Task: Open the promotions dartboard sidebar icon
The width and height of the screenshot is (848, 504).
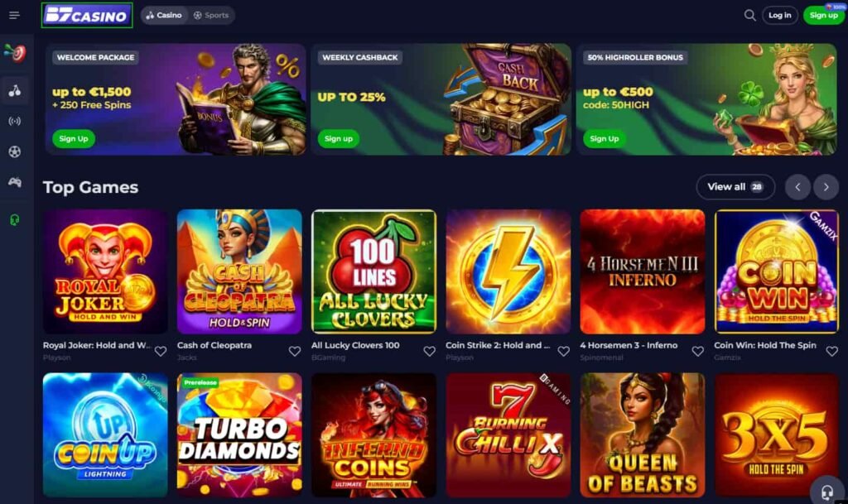Action: pyautogui.click(x=15, y=52)
